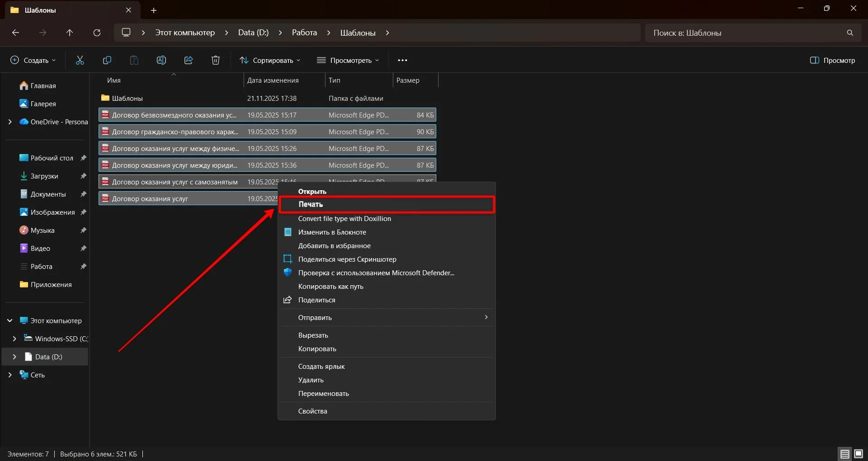Screen dimensions: 868x461
Task: Choose Свойства from the context menu
Action: tap(312, 411)
